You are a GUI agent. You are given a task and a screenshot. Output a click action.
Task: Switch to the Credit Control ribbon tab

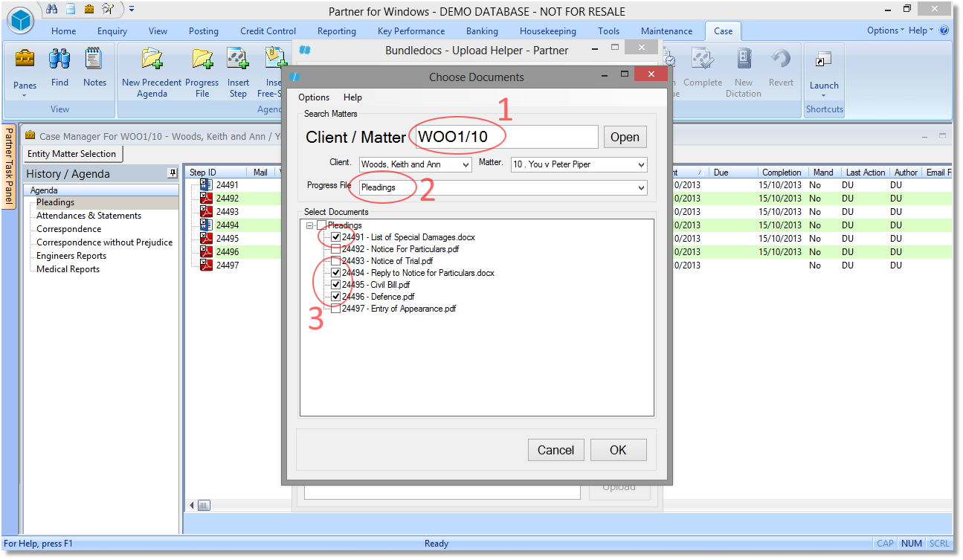click(x=268, y=31)
